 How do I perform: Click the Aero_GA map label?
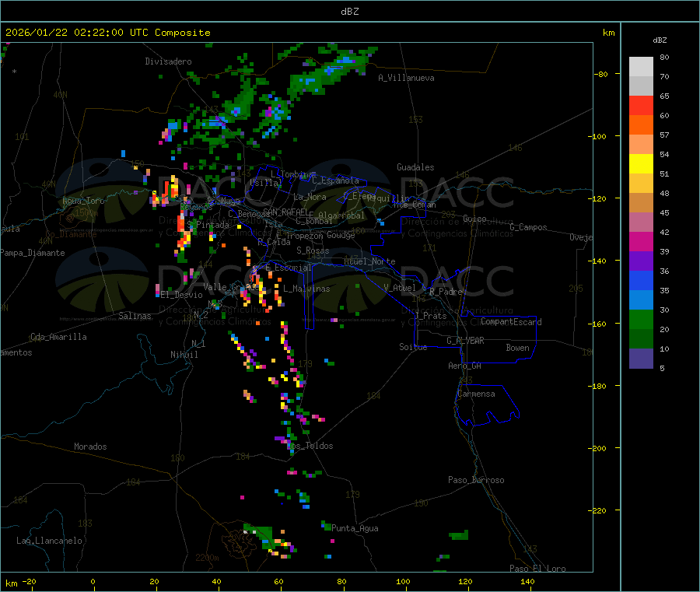(x=465, y=366)
